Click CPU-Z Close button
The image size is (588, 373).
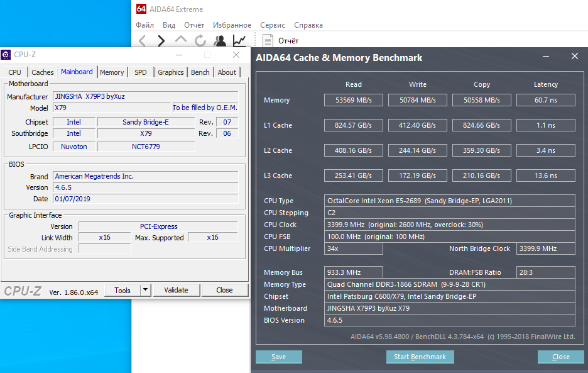click(224, 290)
